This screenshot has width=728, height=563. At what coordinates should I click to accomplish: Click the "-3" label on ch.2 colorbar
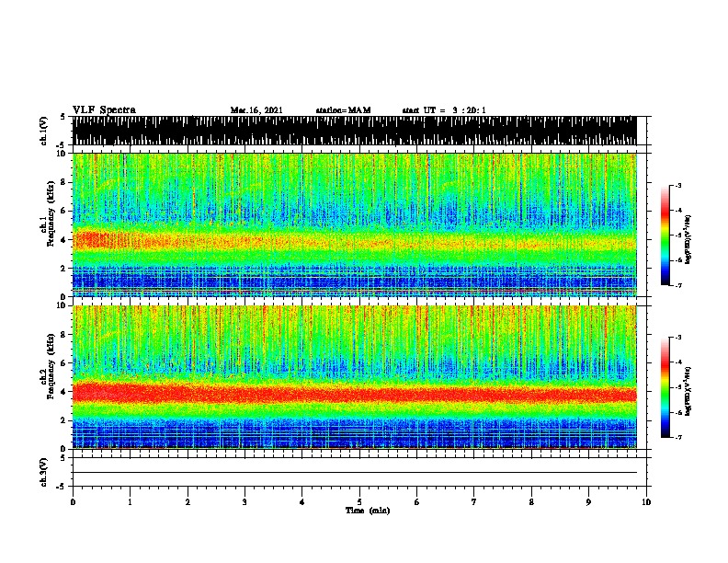pyautogui.click(x=678, y=338)
